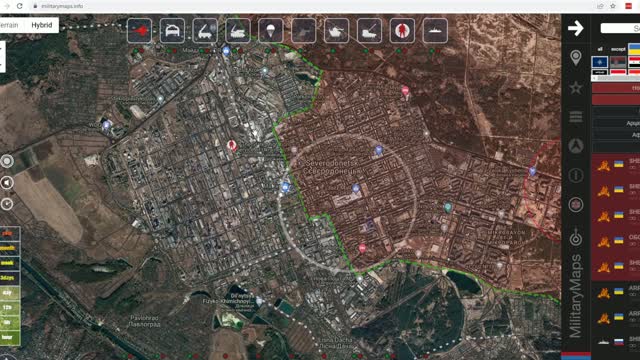Toggle green dot under car icon

click(x=169, y=51)
